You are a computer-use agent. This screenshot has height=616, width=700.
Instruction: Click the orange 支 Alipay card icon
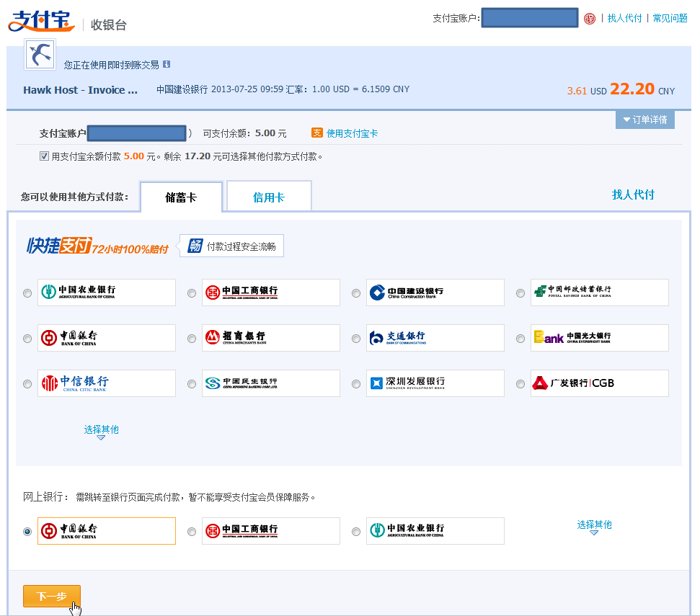[317, 133]
